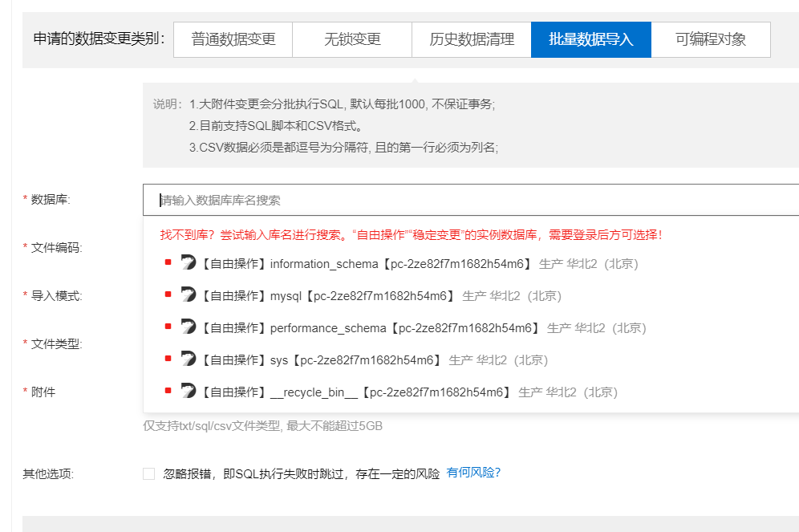Switch to the 无锁变更 tab
This screenshot has height=532, width=799.
353,39
